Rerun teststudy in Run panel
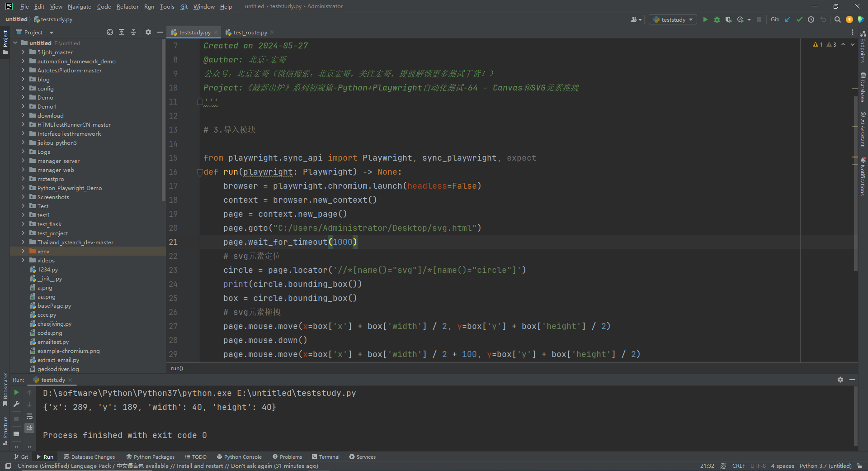 16,392
